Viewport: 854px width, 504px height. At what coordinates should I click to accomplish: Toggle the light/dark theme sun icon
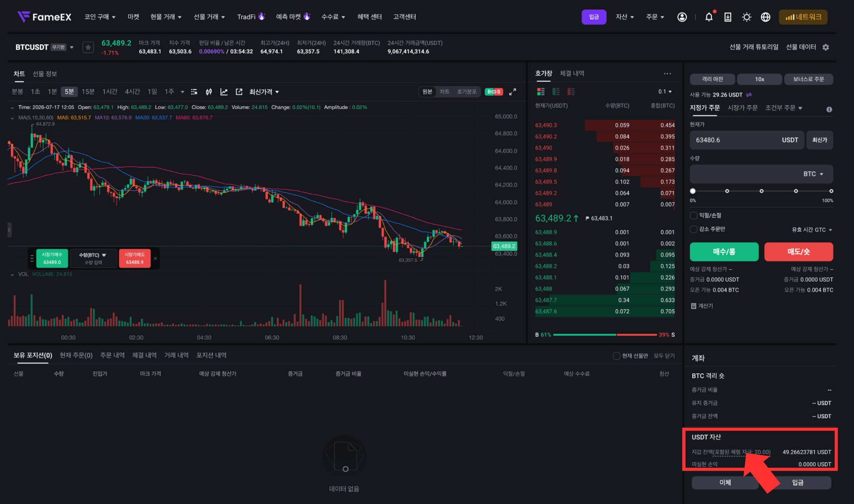point(746,17)
